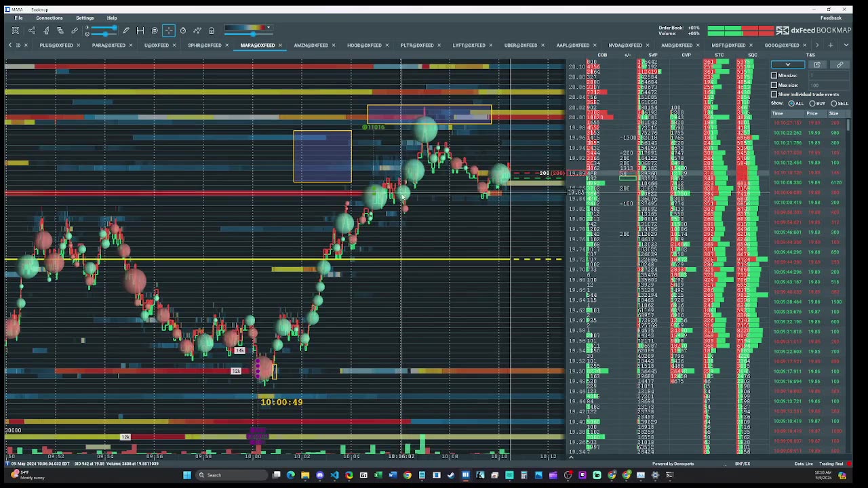This screenshot has width=868, height=488.
Task: Enable the Min size checkbox
Action: coord(774,75)
